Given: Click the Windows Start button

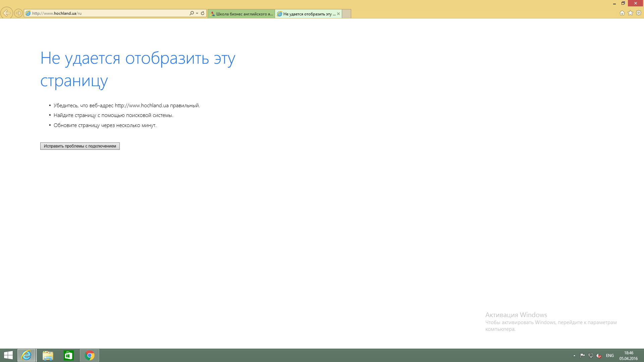Looking at the screenshot, I should pyautogui.click(x=8, y=355).
